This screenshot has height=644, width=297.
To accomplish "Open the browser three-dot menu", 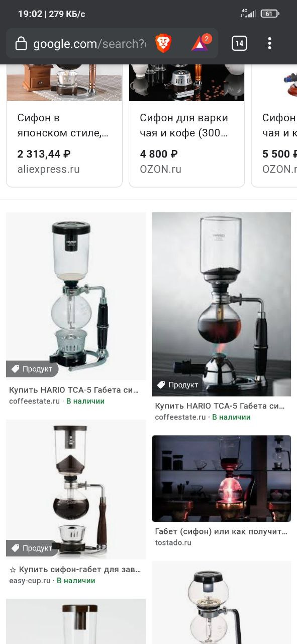I will tap(270, 43).
